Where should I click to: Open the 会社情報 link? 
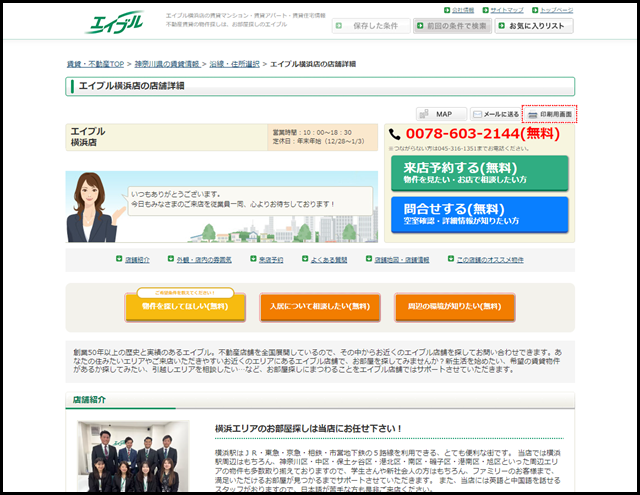pyautogui.click(x=463, y=10)
